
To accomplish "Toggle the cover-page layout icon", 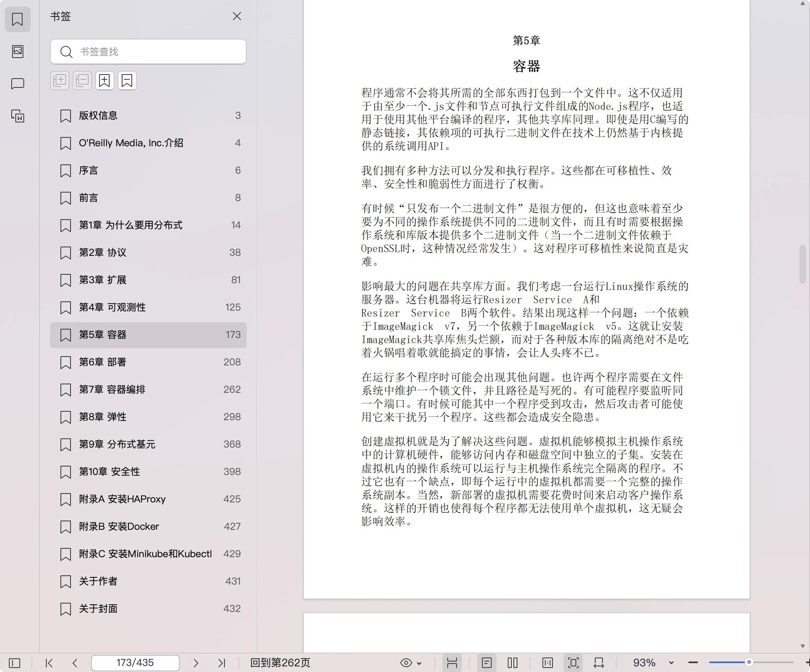I will (x=548, y=663).
